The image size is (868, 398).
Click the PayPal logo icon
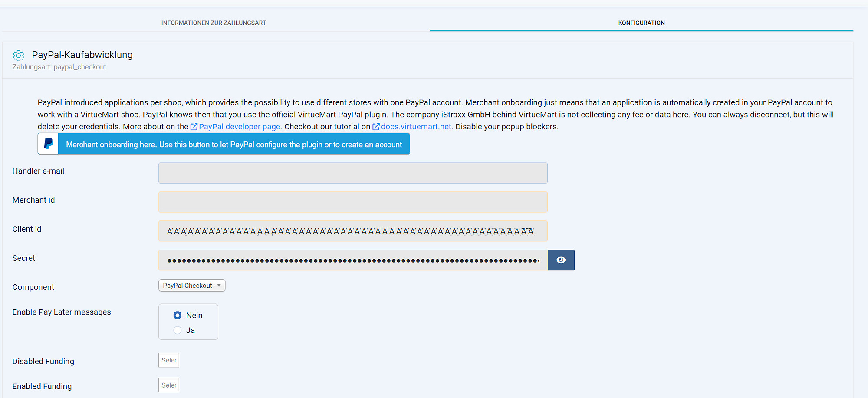[x=48, y=144]
